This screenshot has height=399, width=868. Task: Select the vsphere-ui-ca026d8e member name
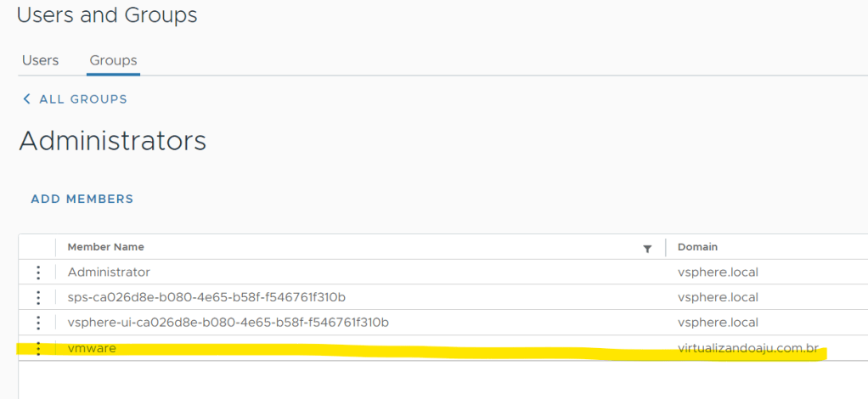tap(228, 323)
